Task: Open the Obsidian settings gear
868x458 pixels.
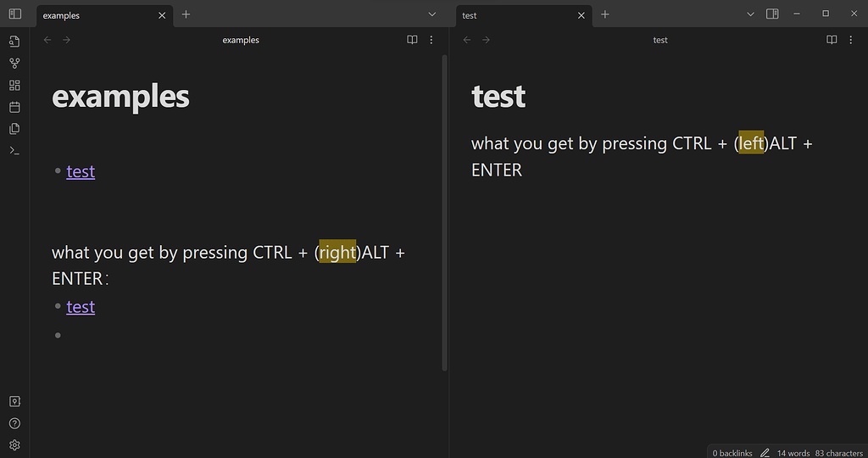Action: click(14, 445)
